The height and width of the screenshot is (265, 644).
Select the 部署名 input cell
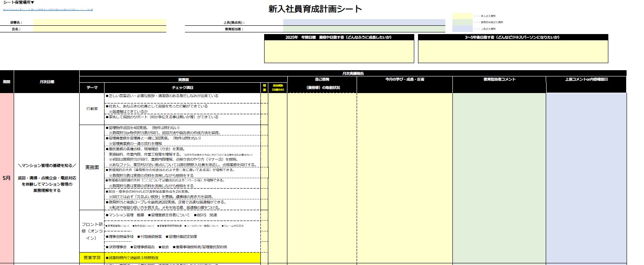coord(100,22)
